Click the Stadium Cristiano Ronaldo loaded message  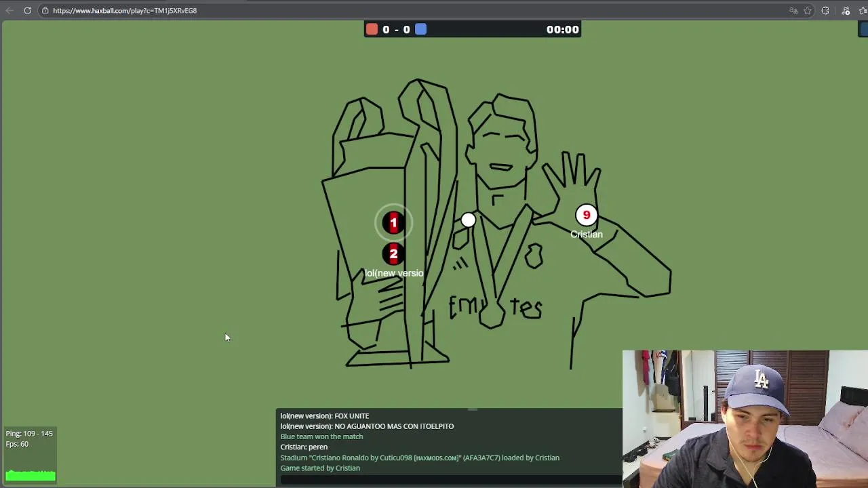(420, 458)
